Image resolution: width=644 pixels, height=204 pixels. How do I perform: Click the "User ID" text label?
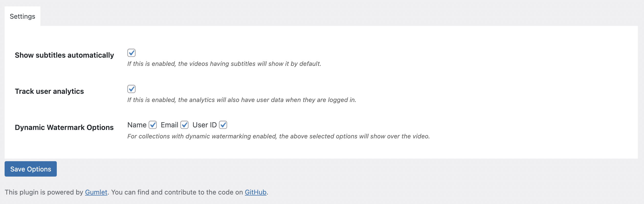coord(204,125)
